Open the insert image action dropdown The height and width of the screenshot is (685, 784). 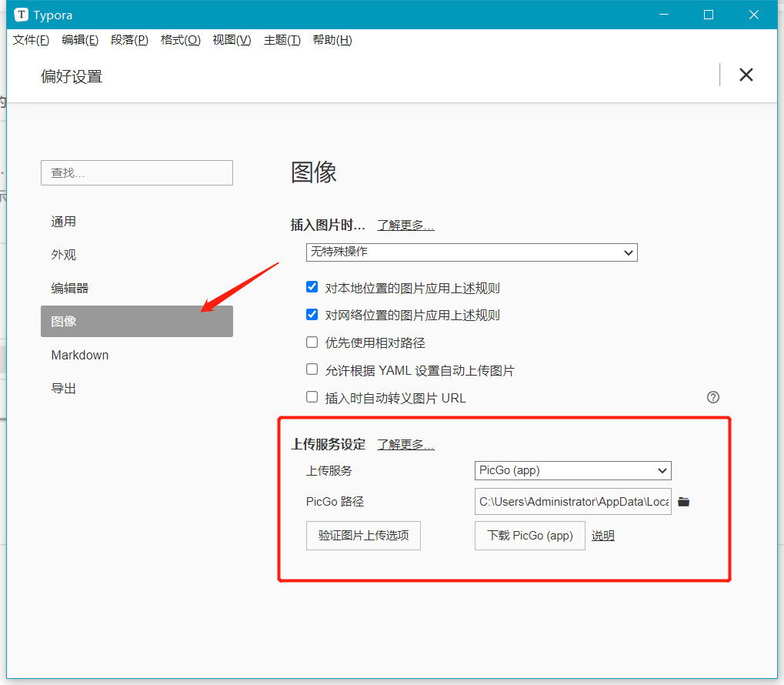coord(472,252)
